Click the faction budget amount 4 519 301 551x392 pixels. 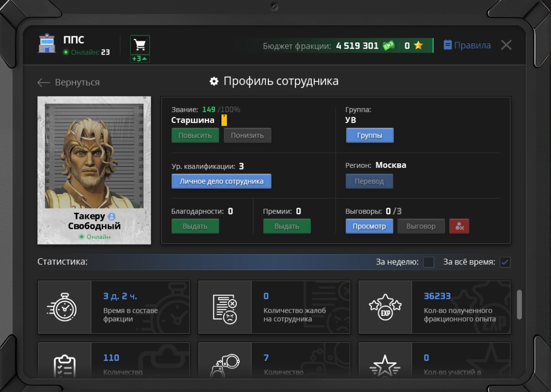point(357,46)
